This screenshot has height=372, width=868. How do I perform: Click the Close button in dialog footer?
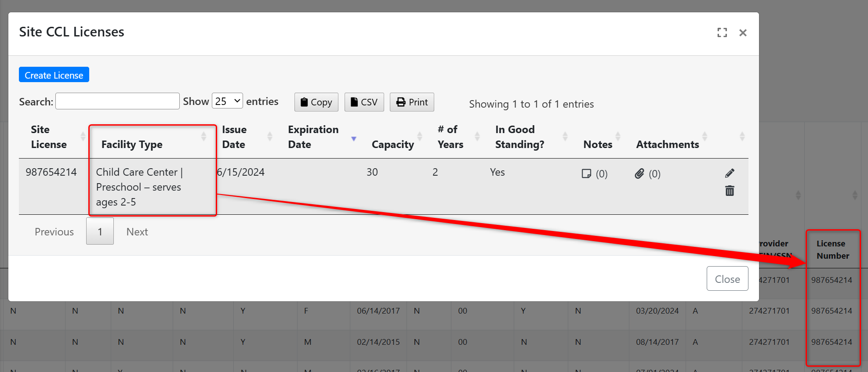pos(727,278)
